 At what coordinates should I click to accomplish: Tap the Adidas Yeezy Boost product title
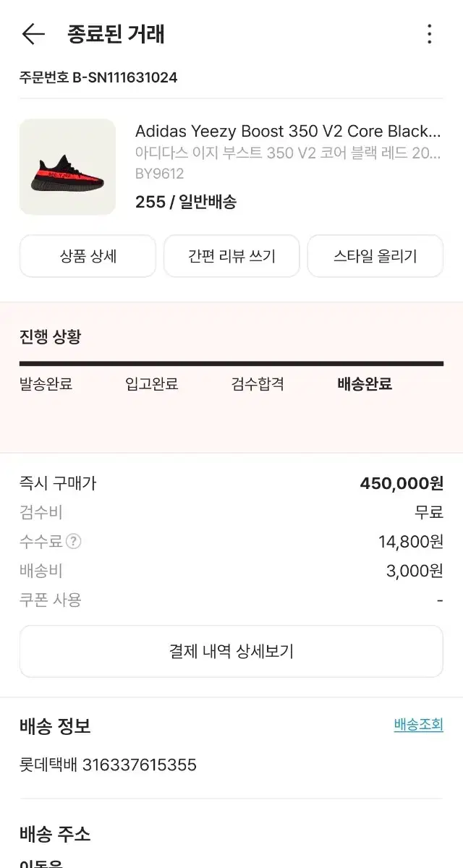pyautogui.click(x=288, y=131)
